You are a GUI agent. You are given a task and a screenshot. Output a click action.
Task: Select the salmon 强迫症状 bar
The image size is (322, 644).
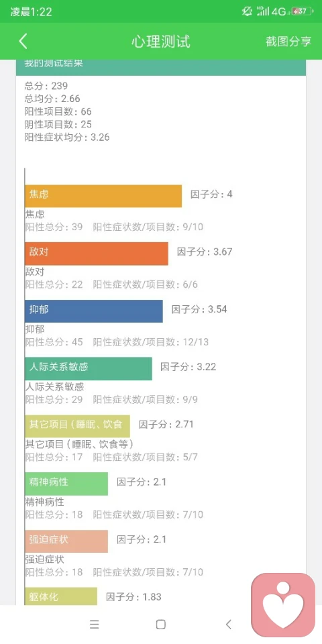66,541
